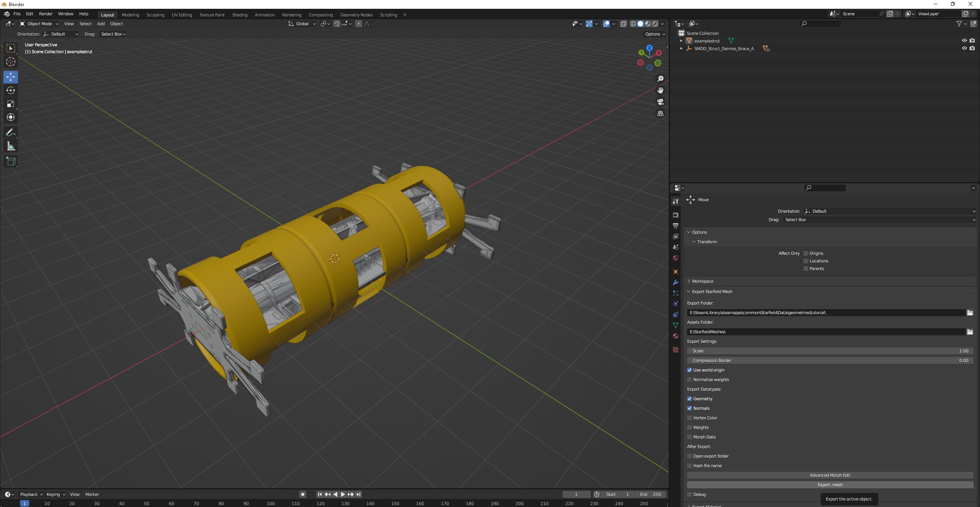Activate the Move tool in the toolbar
The width and height of the screenshot is (980, 507).
tap(11, 77)
